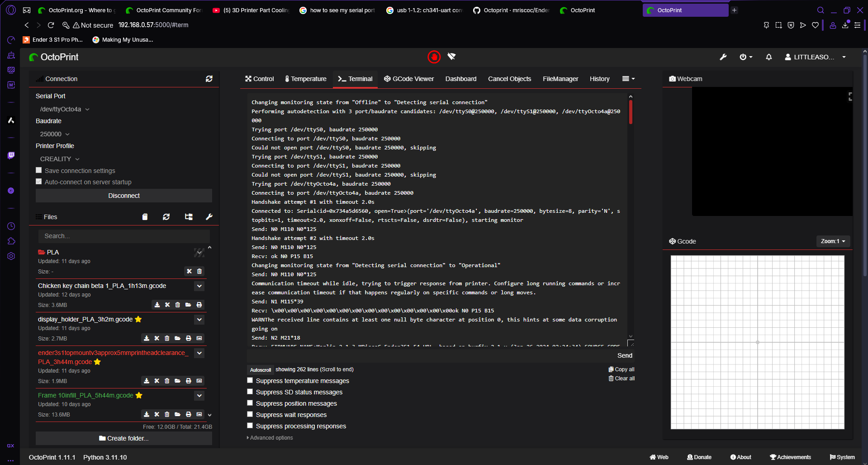Viewport: 868px width, 465px height.
Task: Click the Files search field
Action: [124, 236]
